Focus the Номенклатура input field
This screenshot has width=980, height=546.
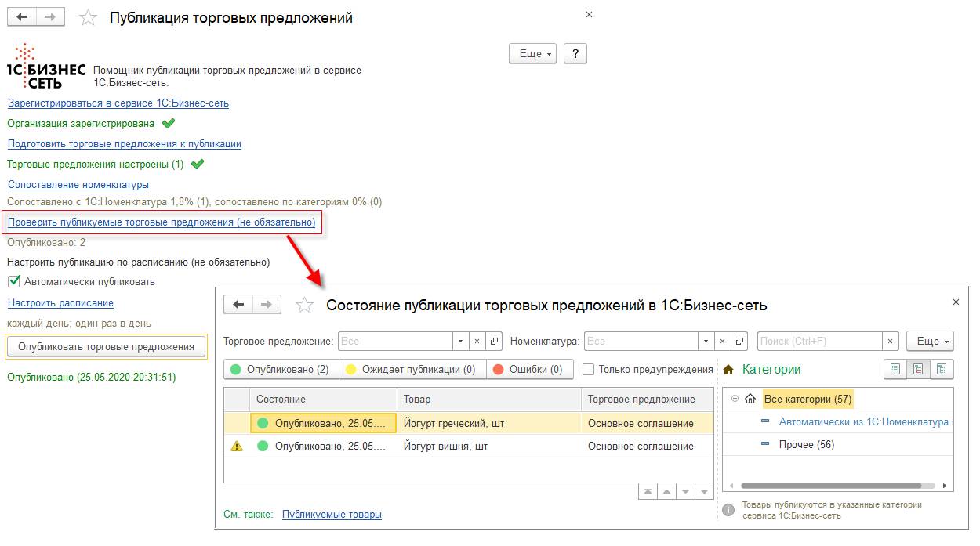point(642,342)
